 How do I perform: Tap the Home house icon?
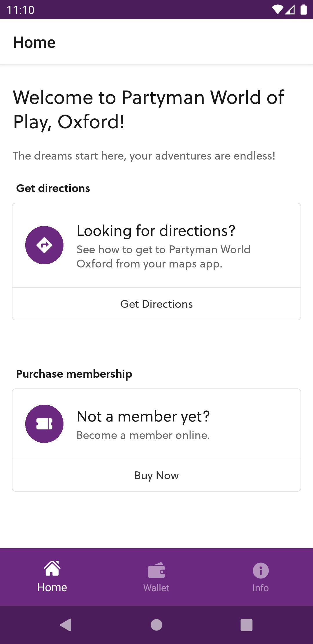click(x=52, y=568)
